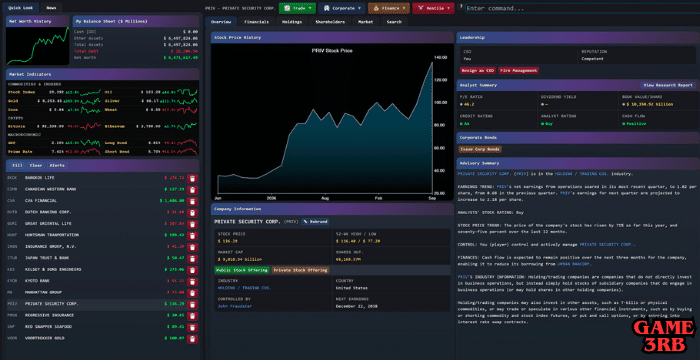Click Resign as CEO
This screenshot has height=360, width=700.
(478, 71)
